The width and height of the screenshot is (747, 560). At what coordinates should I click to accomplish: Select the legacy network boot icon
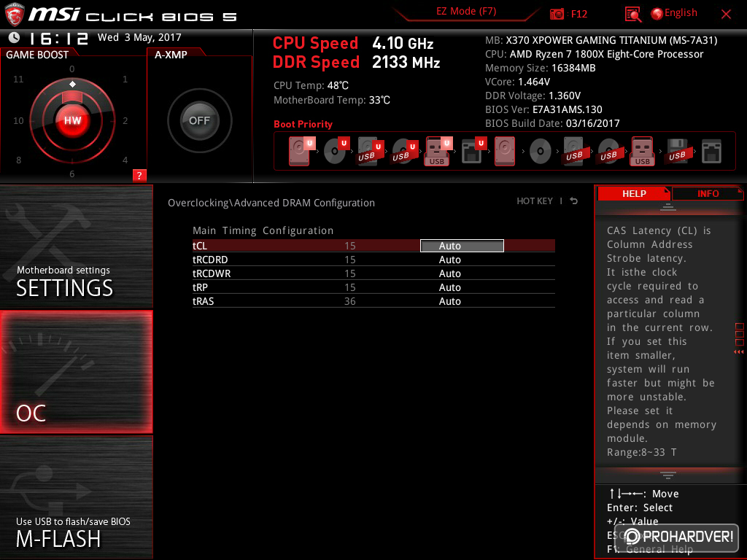pyautogui.click(x=712, y=151)
